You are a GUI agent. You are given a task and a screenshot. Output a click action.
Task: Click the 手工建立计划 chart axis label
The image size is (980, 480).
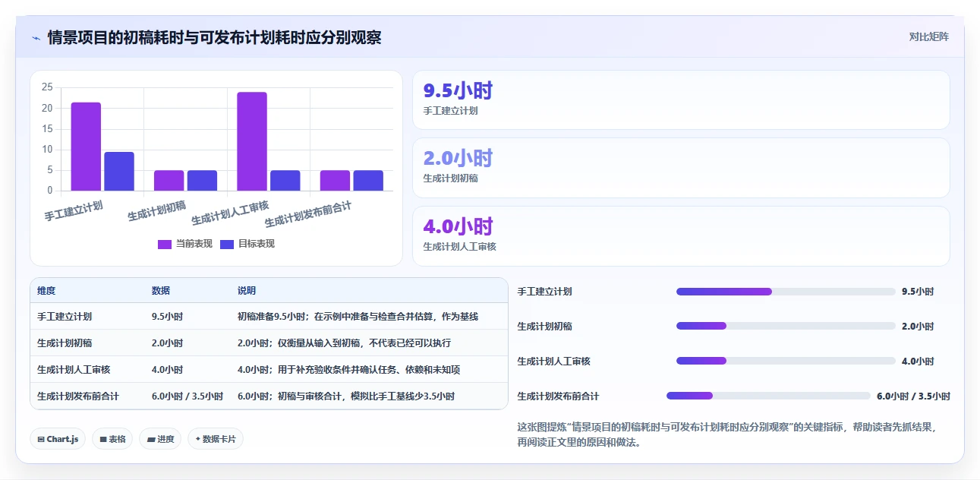pos(74,211)
